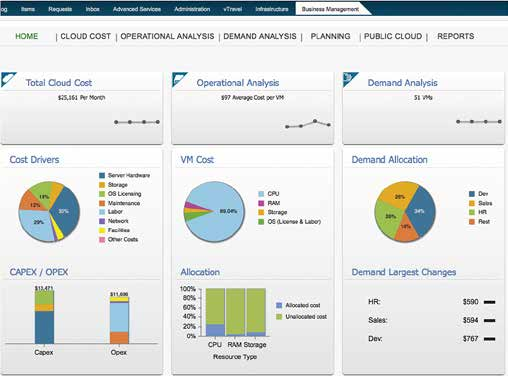Open the Total Cloud Cost heading
Viewport: 508px width, 376px height.
(59, 83)
